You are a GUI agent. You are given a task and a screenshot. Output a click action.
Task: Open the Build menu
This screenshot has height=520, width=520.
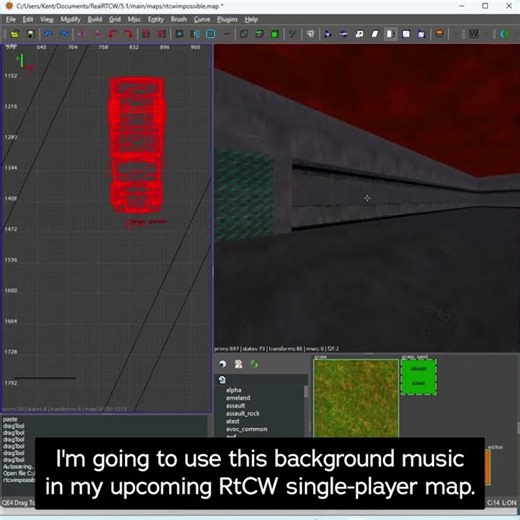(x=95, y=19)
